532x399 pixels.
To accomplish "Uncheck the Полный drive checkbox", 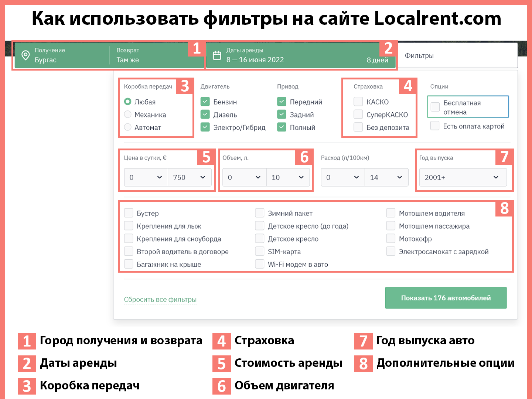I will coord(282,127).
